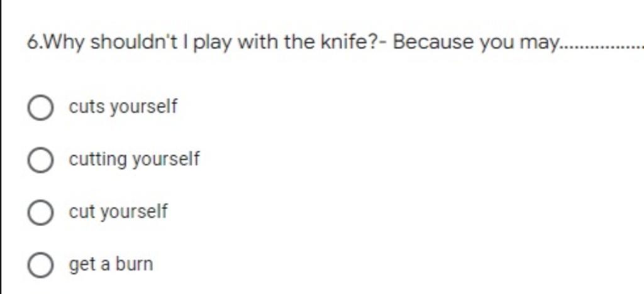Click the "cutting yourself" answer label text
The image size is (644, 294).
[135, 159]
